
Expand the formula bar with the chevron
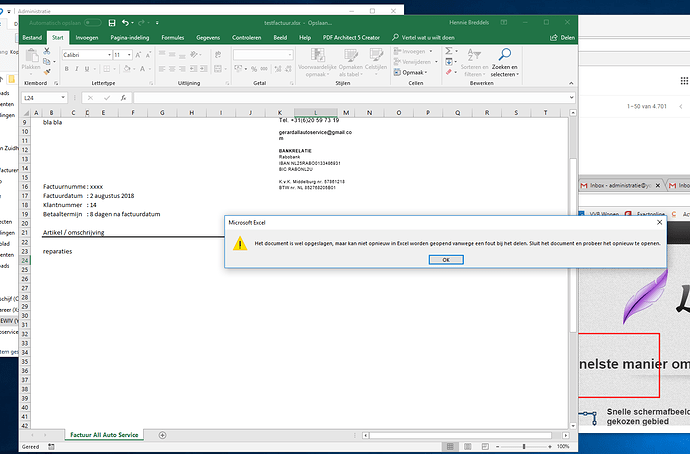(x=572, y=98)
